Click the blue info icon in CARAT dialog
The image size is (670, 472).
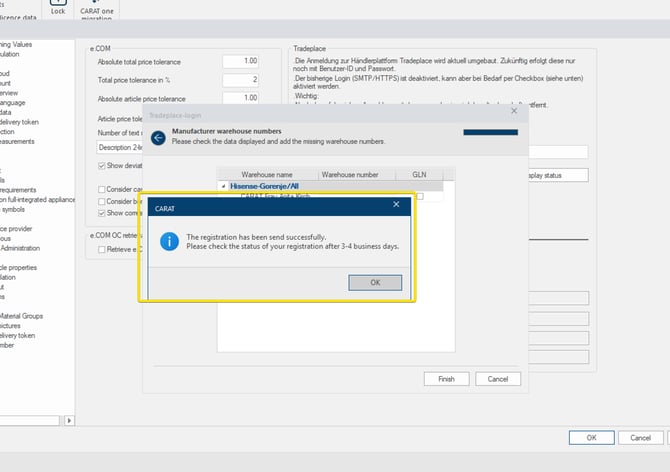(x=170, y=242)
